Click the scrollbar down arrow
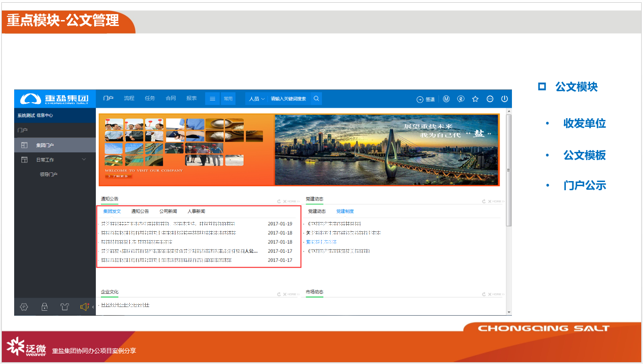 tap(509, 312)
